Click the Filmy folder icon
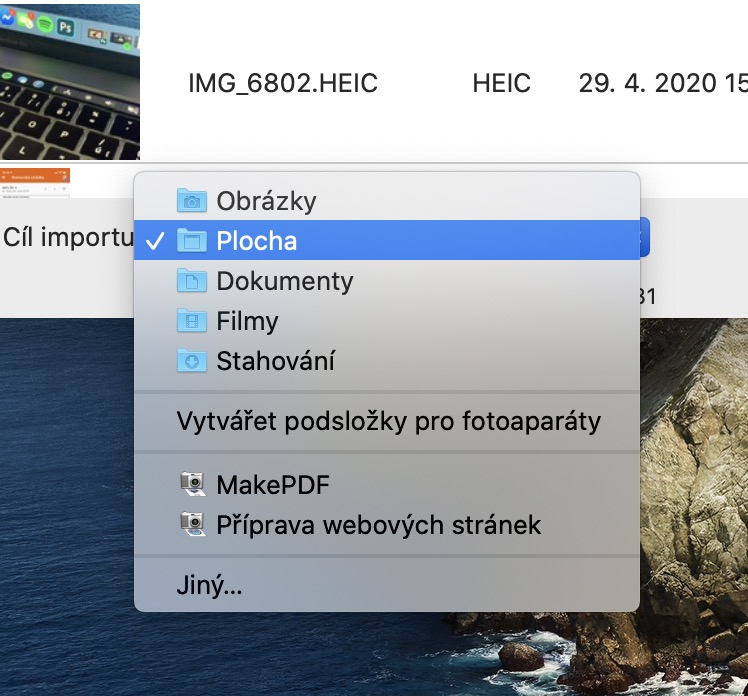748x696 pixels. [190, 321]
